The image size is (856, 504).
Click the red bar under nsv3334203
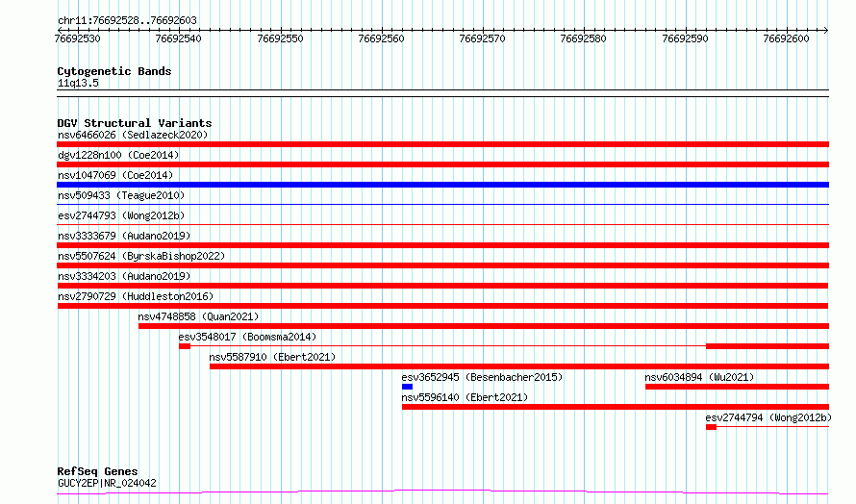[442, 286]
